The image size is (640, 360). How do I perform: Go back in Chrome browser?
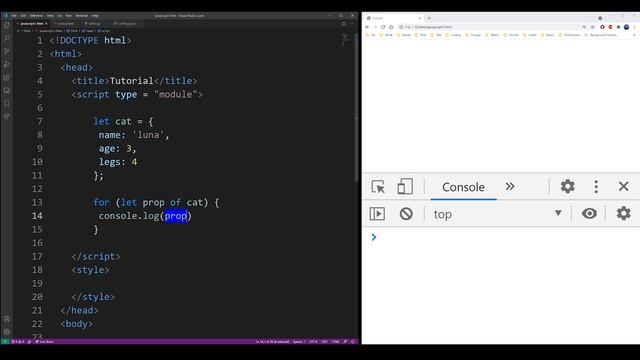coord(367,27)
